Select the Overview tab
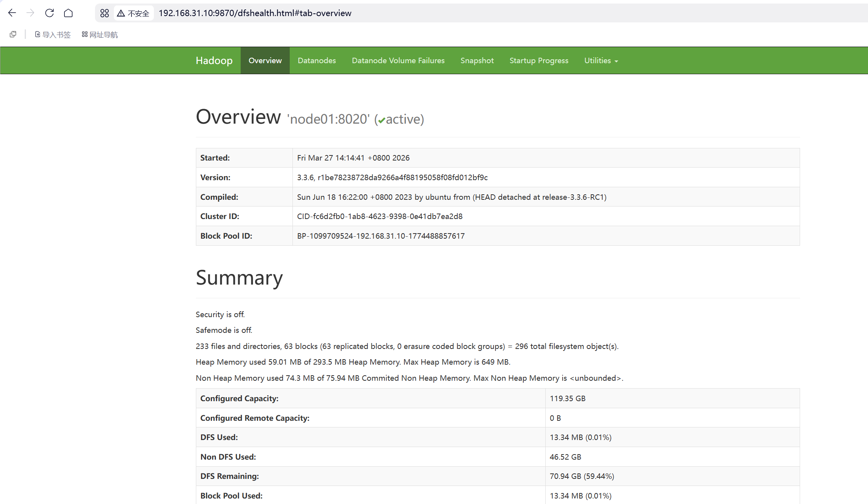Screen dimensions: 868x504 [x=265, y=60]
